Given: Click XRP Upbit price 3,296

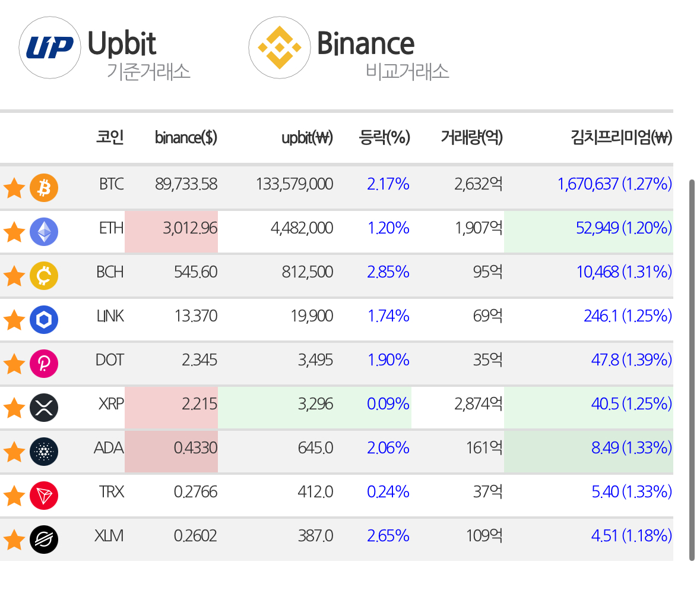Looking at the screenshot, I should pos(316,404).
